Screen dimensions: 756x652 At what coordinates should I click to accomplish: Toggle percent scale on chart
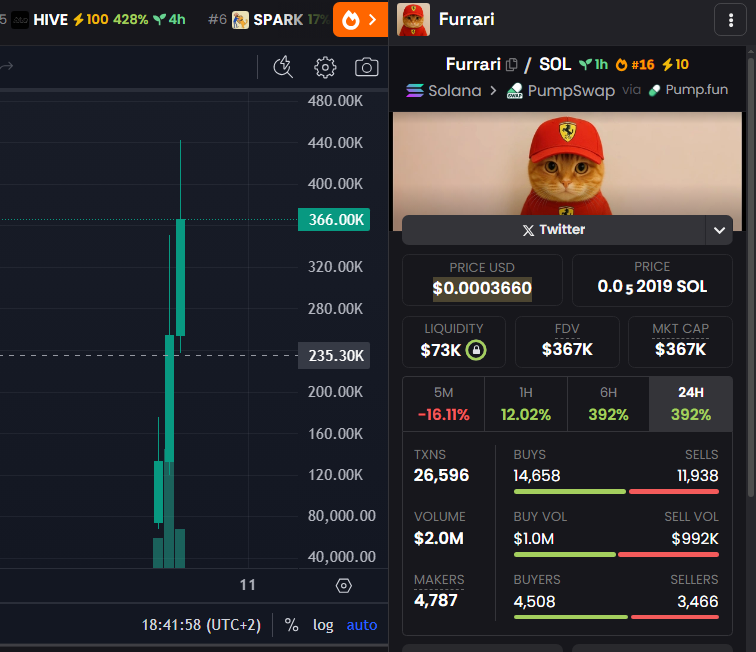click(291, 625)
